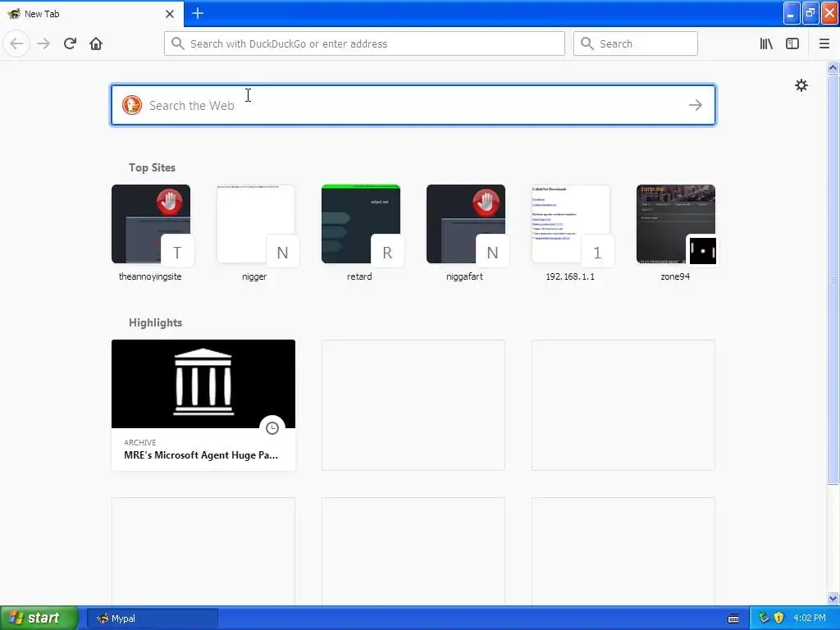Screen dimensions: 840x630
Task: Click the visited clock icon on Archive card
Action: pyautogui.click(x=272, y=428)
